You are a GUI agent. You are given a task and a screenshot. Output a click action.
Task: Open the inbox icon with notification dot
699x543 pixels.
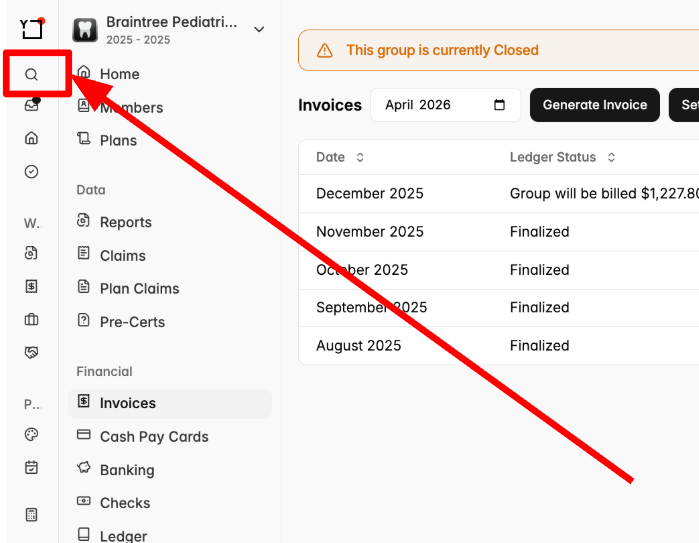(x=32, y=105)
